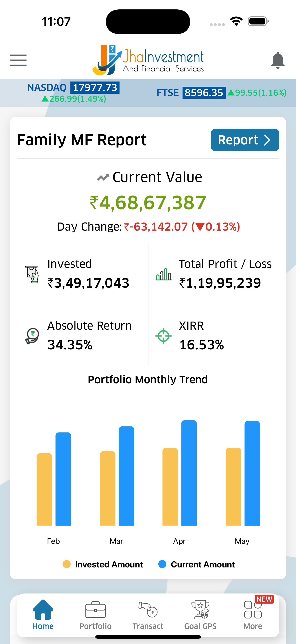The image size is (296, 644).
Task: Open the Transact tab
Action: pyautogui.click(x=148, y=615)
